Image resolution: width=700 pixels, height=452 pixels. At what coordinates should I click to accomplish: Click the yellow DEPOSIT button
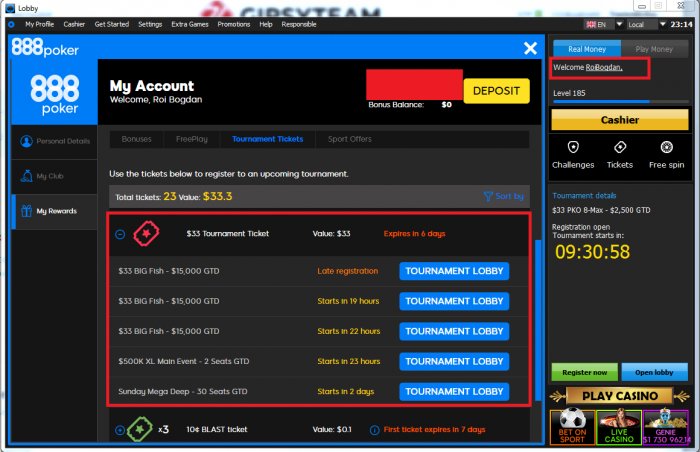pyautogui.click(x=496, y=91)
